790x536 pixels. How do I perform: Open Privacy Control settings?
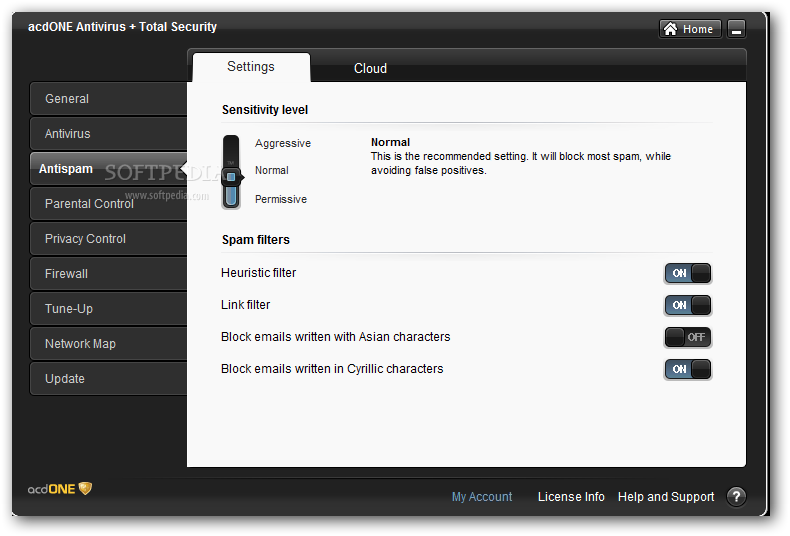(x=108, y=239)
